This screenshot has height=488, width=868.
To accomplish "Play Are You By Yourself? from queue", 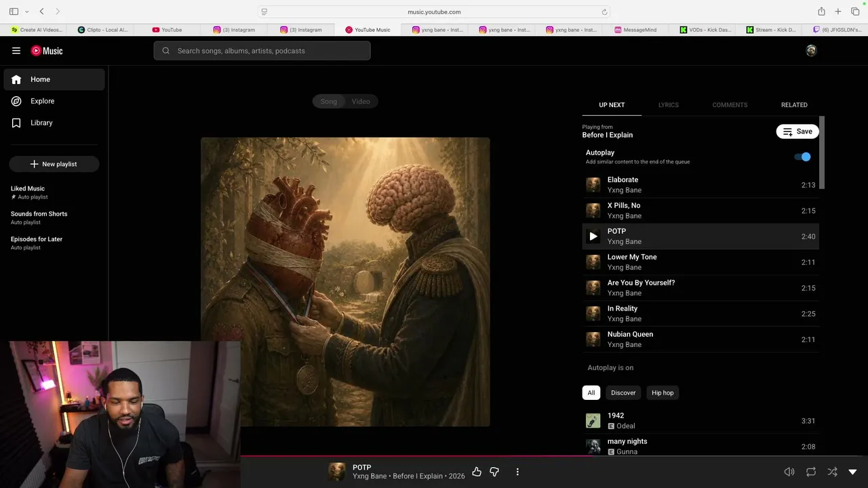I will click(701, 288).
